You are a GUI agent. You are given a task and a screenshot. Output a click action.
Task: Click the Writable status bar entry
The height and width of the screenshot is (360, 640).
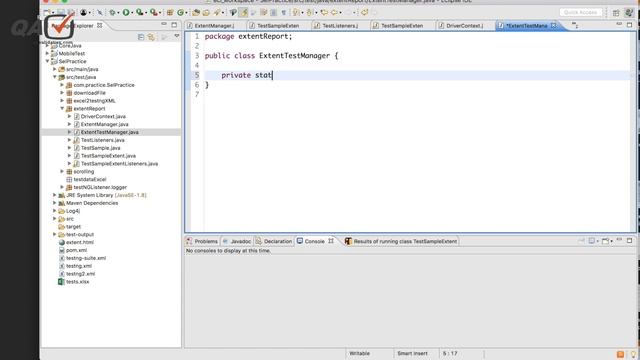359,353
